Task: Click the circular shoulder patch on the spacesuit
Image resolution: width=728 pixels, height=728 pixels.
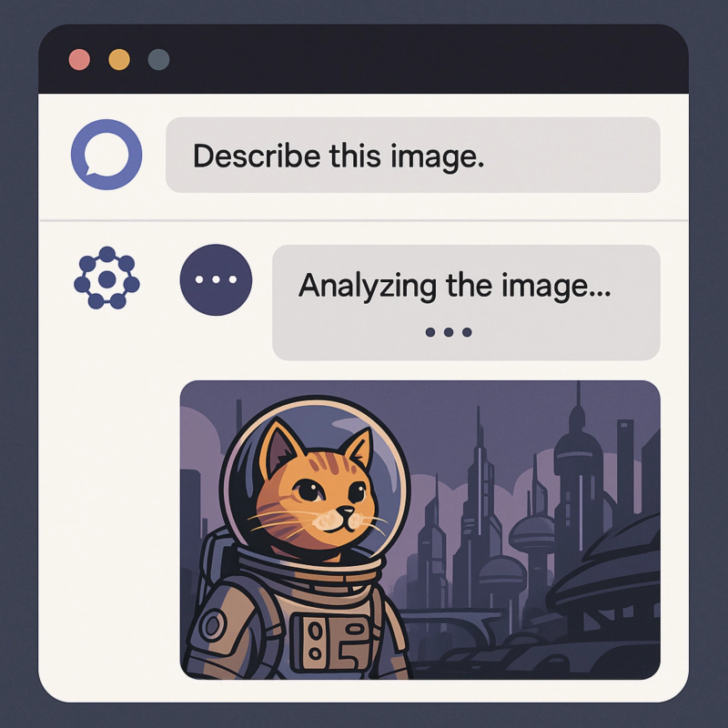Action: (x=213, y=625)
